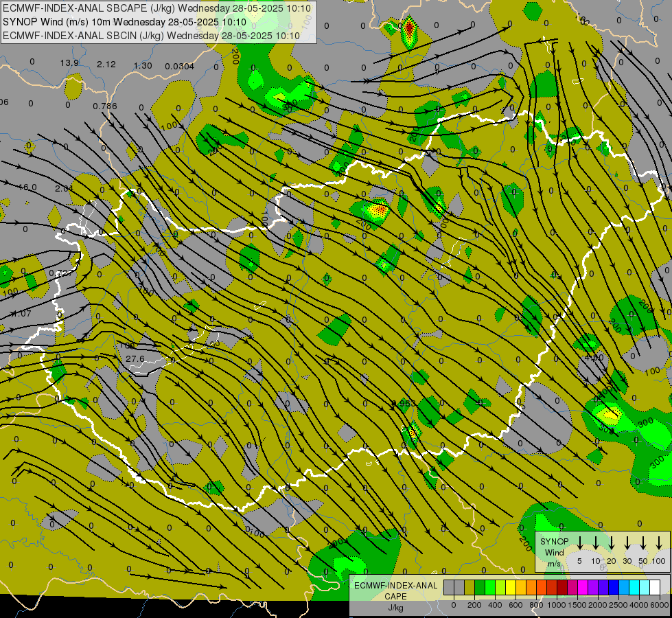Click the dark red CAPE legend swatch
672x618 pixels.
pyautogui.click(x=562, y=587)
